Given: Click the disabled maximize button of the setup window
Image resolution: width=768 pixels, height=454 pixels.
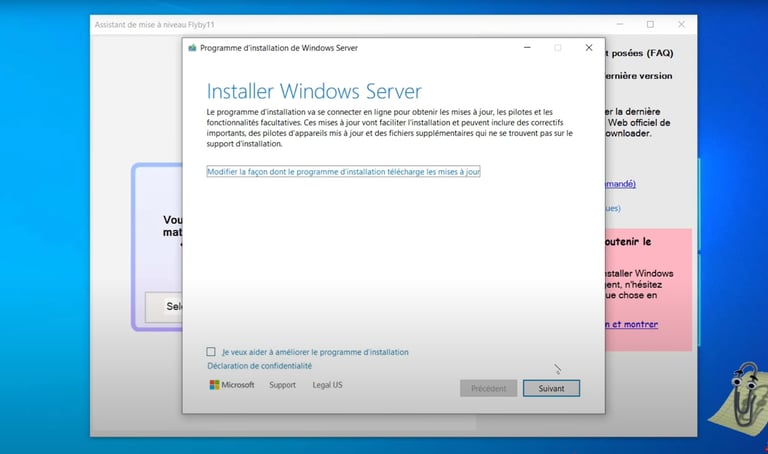Looking at the screenshot, I should [558, 48].
